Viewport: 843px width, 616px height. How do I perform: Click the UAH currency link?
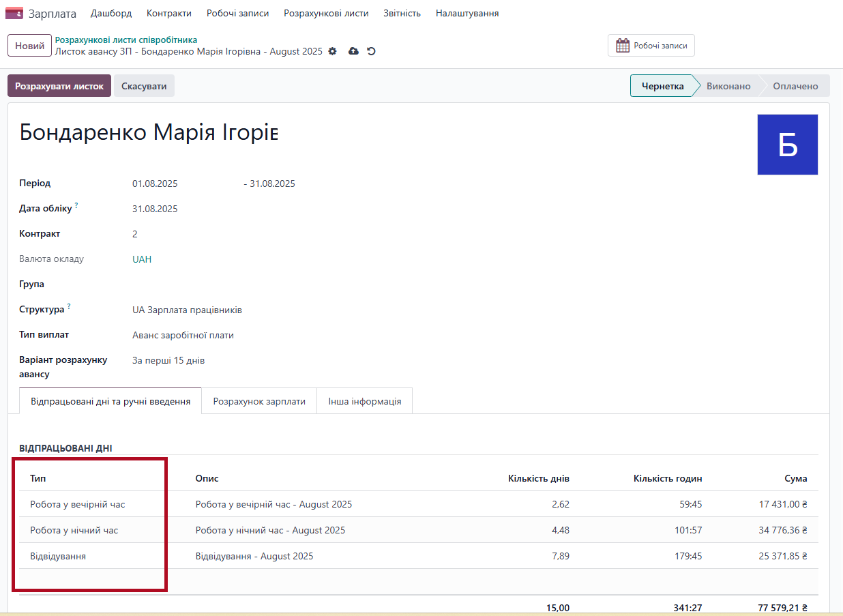click(x=142, y=259)
